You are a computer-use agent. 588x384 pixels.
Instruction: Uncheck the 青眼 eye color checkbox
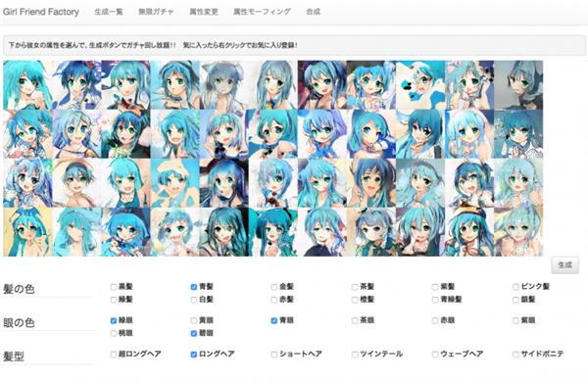click(x=274, y=320)
